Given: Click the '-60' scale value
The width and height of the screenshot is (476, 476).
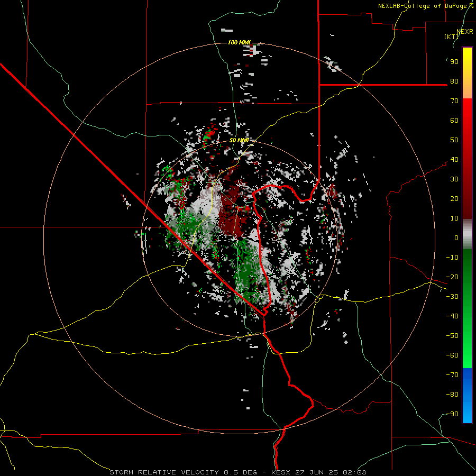Looking at the screenshot, I should pyautogui.click(x=452, y=355).
